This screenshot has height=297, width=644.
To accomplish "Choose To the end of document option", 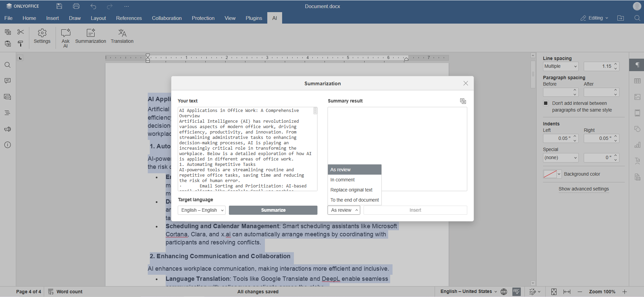I will point(354,200).
